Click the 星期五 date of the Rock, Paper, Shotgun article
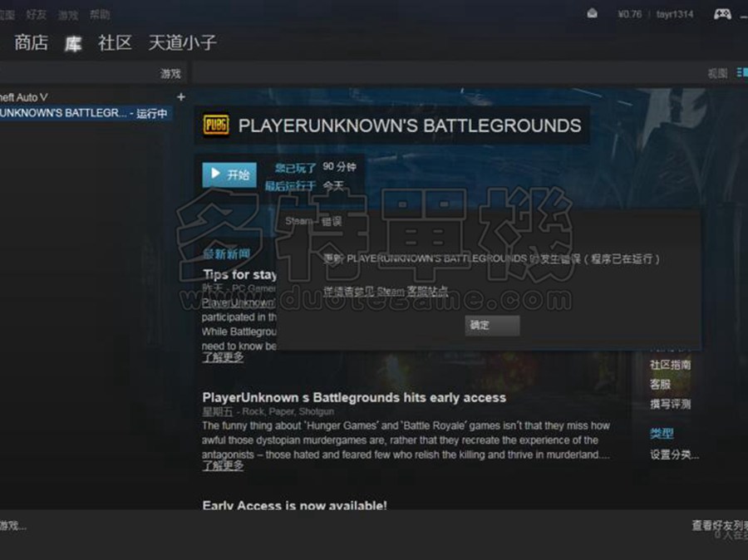Viewport: 748px width, 560px height. [x=218, y=411]
